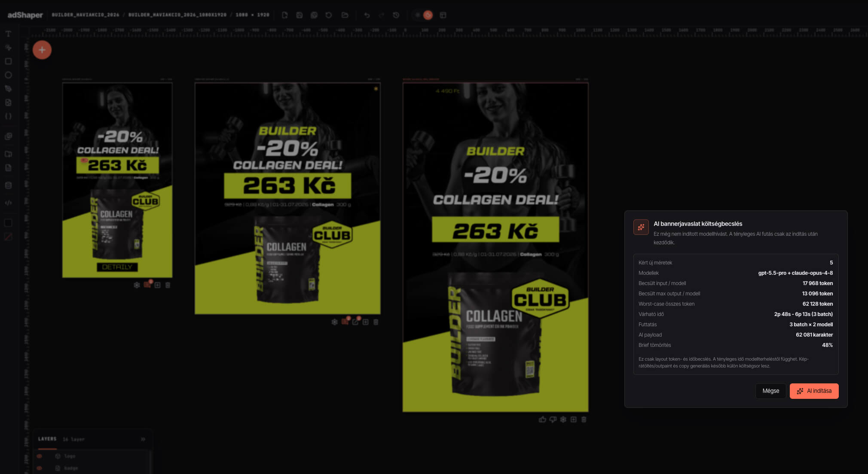The width and height of the screenshot is (868, 474).
Task: Delete the smallest banner via trash icon
Action: pos(168,285)
